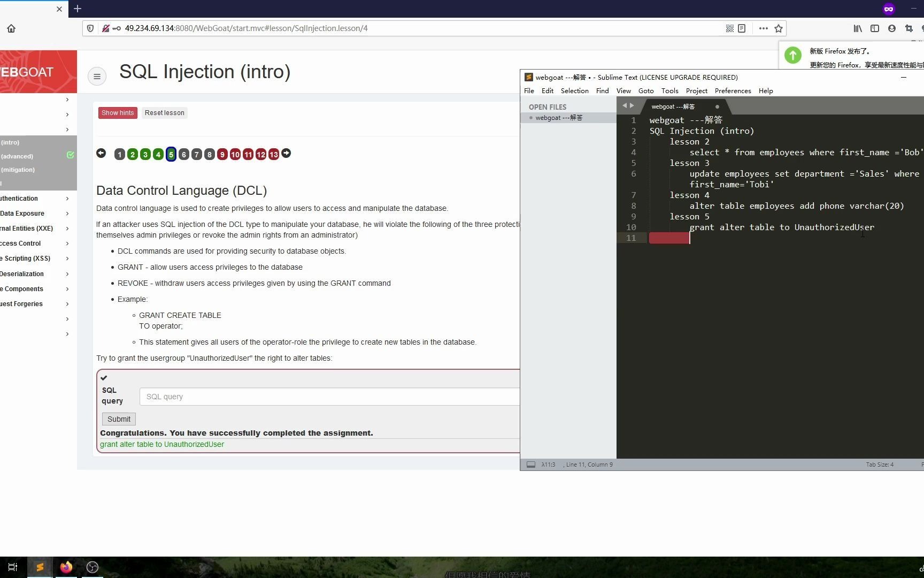
Task: Open lesson page 7
Action: [x=197, y=155]
